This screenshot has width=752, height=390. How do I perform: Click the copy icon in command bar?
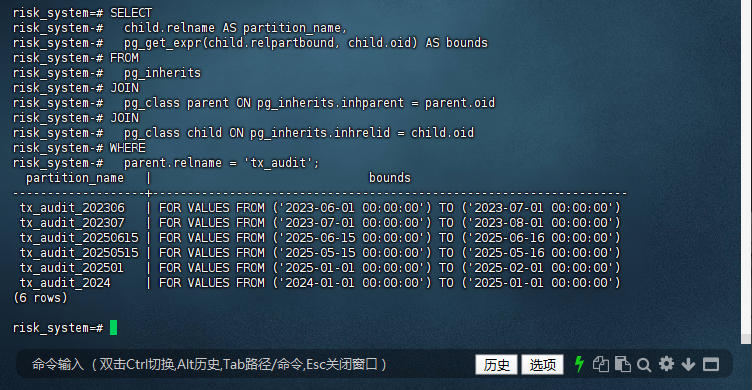(x=600, y=364)
